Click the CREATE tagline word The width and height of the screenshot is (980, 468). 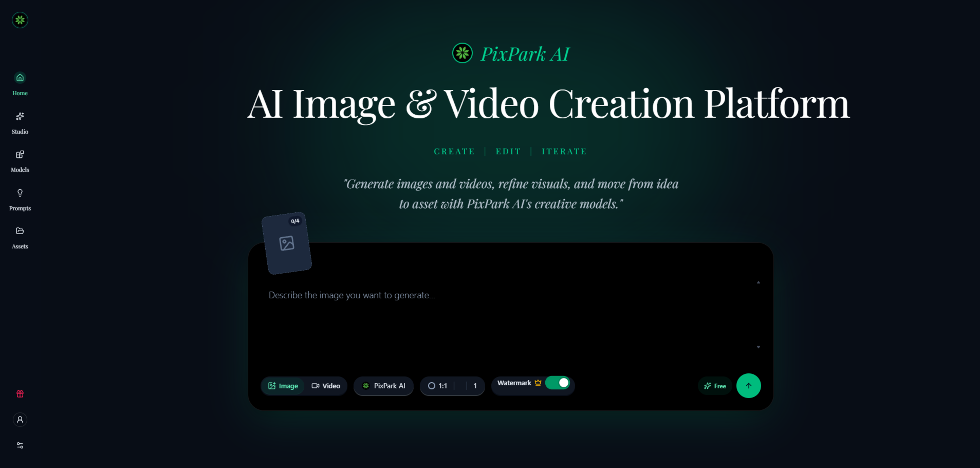click(454, 151)
